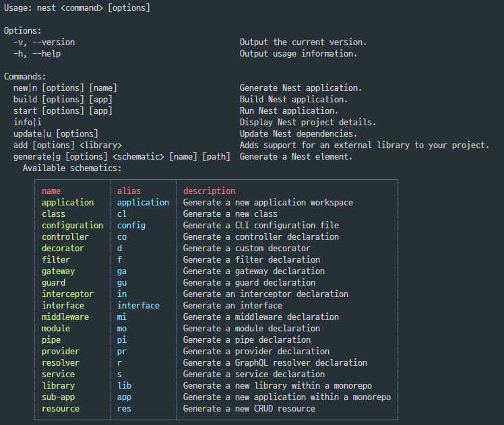Image resolution: width=504 pixels, height=425 pixels.
Task: Click the 'class' schematic name
Action: 53,214
